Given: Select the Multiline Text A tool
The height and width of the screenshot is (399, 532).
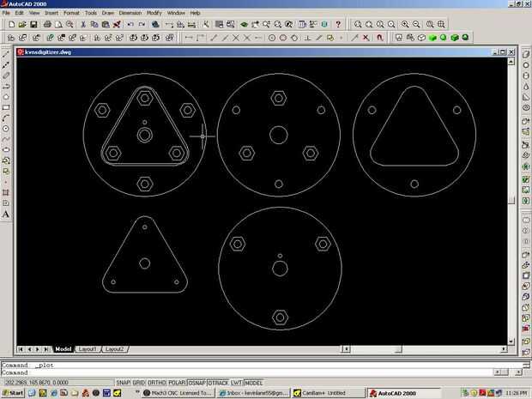Looking at the screenshot, I should point(6,215).
